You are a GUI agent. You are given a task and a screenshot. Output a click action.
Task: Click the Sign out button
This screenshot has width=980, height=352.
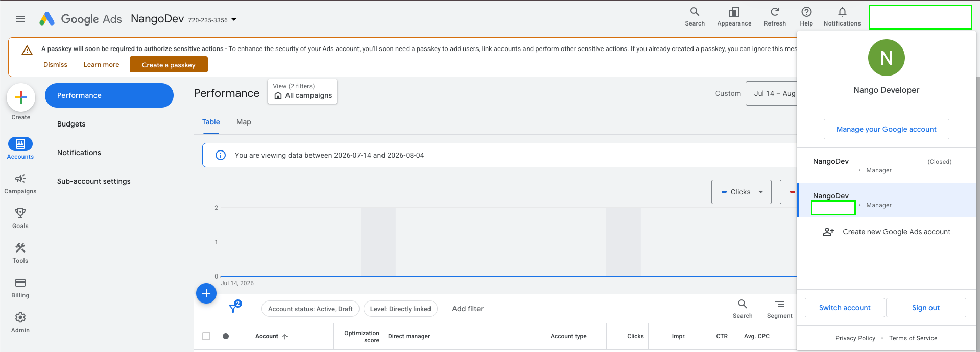(x=925, y=308)
